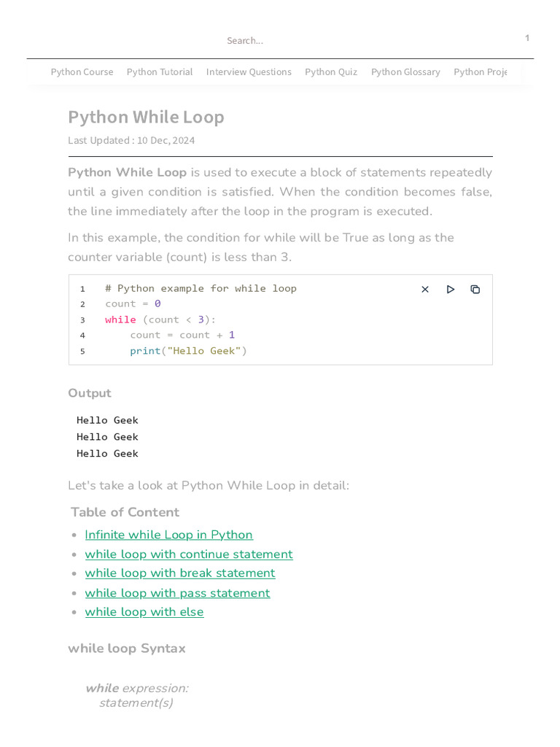
Task: Click the while loop Syntax heading
Action: (127, 649)
